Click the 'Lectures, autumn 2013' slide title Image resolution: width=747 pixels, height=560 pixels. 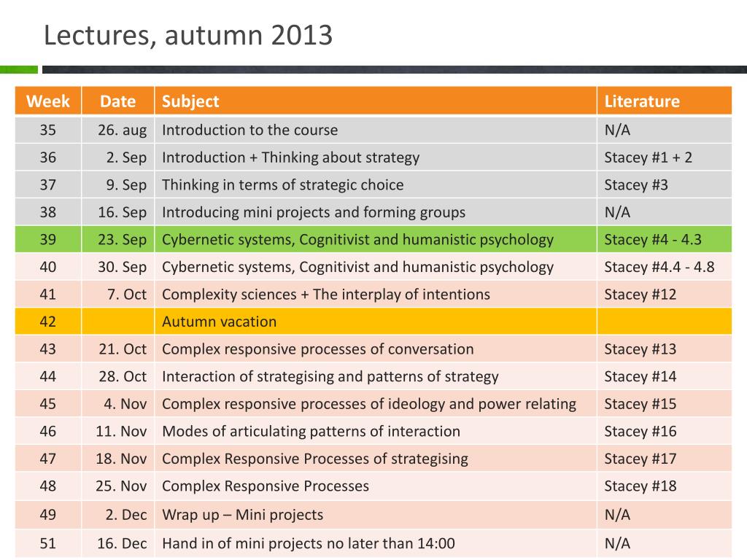click(188, 36)
